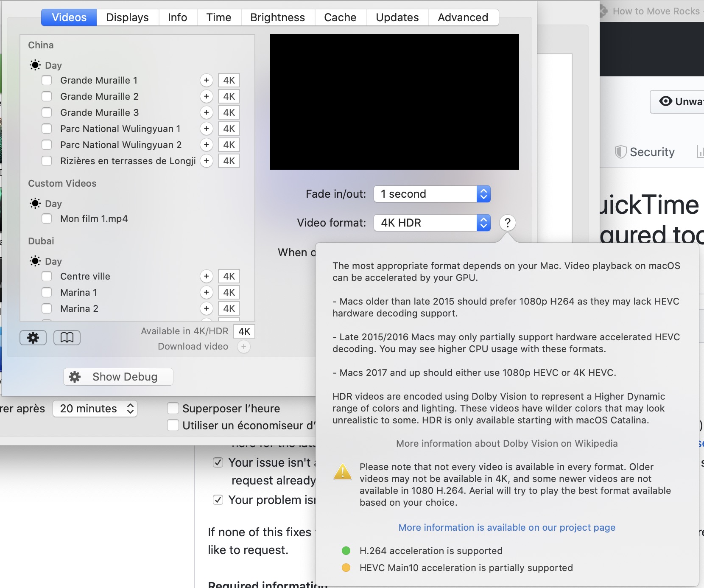Check the Marina 2 video
The width and height of the screenshot is (704, 588).
point(47,308)
